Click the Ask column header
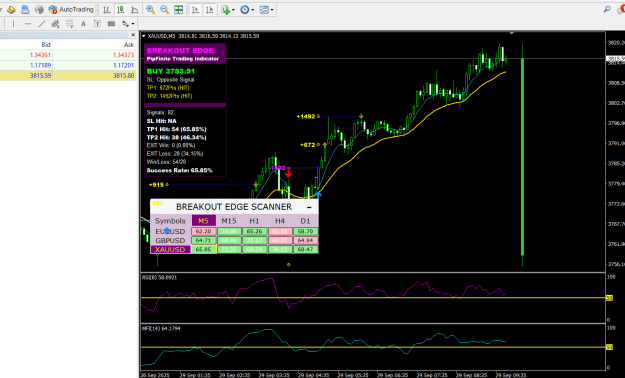 pos(129,45)
